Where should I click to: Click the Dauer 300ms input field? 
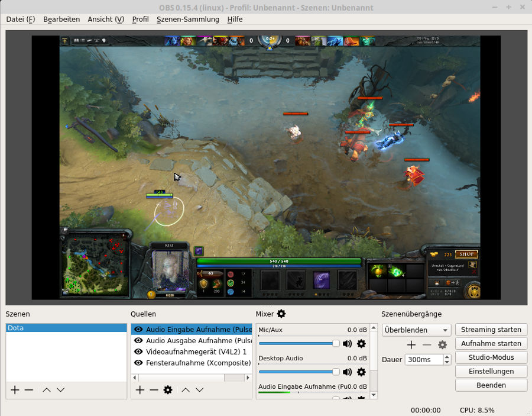click(424, 360)
